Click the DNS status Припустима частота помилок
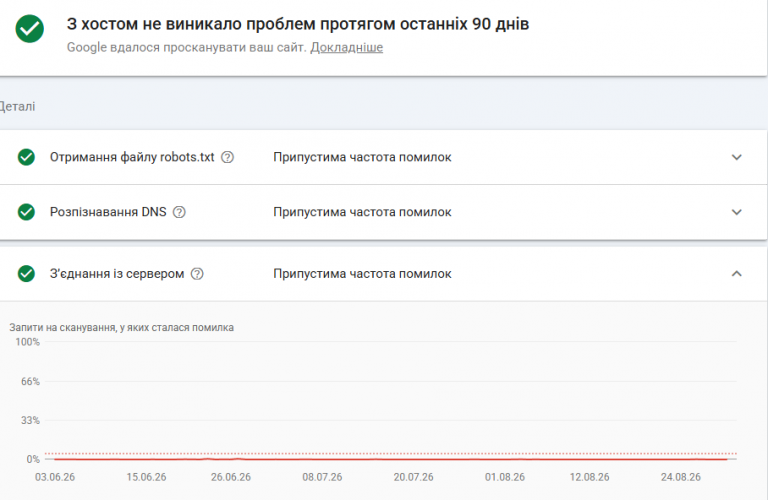This screenshot has width=768, height=500. 362,212
